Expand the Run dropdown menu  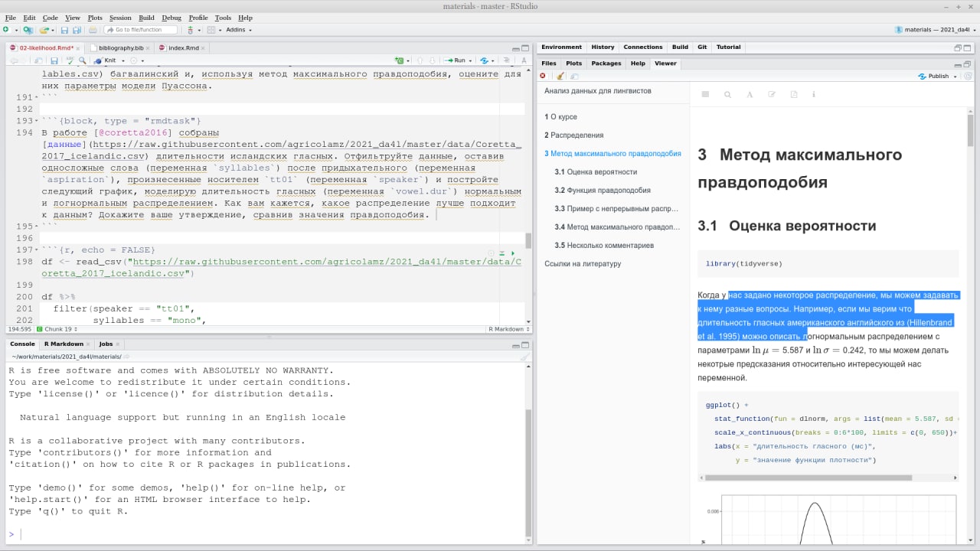(x=470, y=60)
